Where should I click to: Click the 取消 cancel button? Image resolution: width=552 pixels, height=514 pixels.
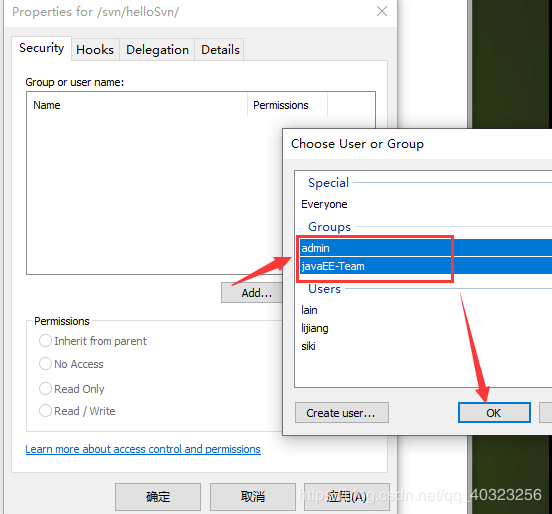pos(253,497)
